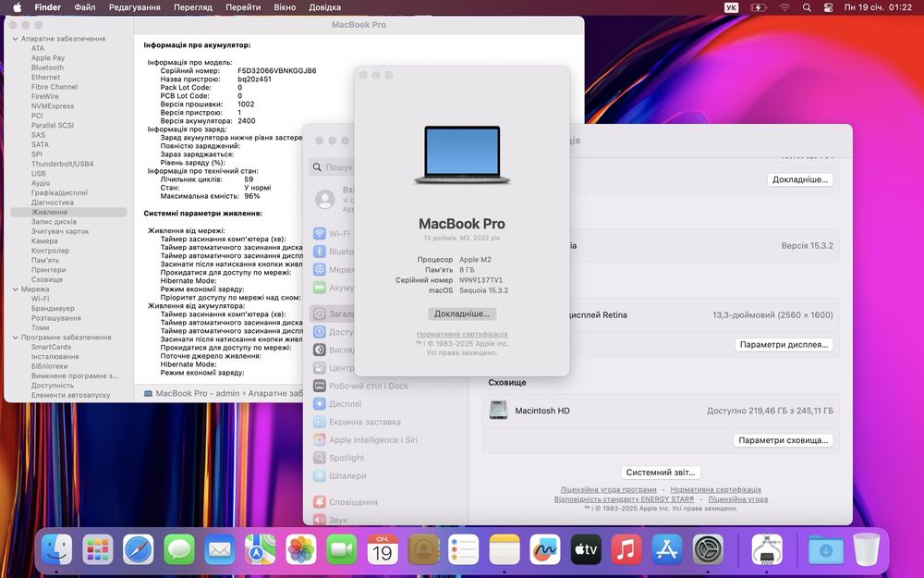The image size is (924, 578).
Task: Select Брандмауер under Мережа
Action: click(53, 309)
